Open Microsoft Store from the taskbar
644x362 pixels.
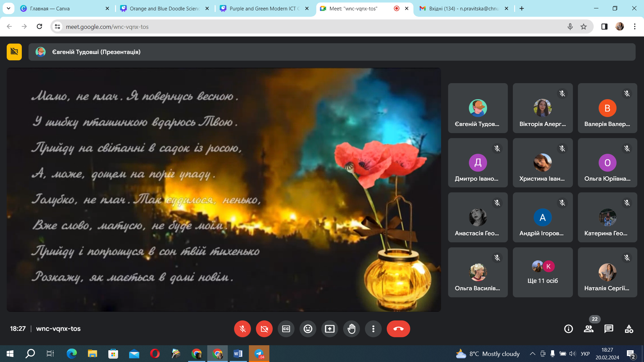(x=113, y=354)
